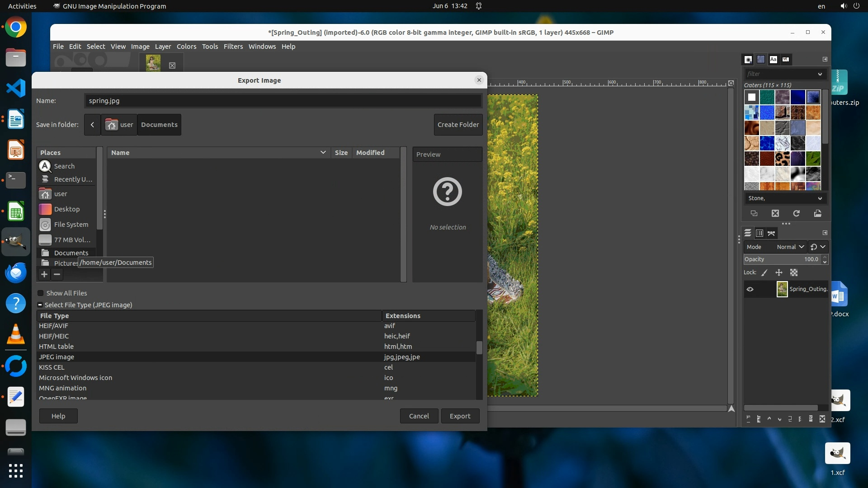Switch to the Channels dock tab
Screen dimensions: 868x488
click(x=759, y=233)
